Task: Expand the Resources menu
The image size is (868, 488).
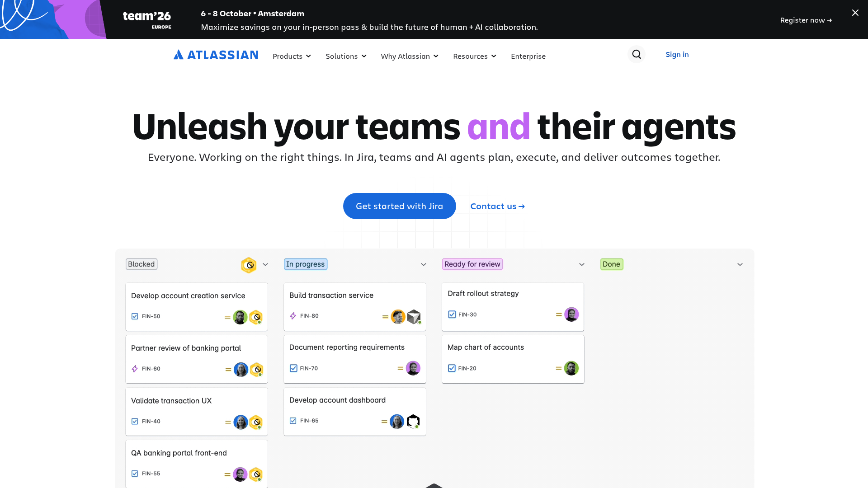Action: tap(475, 56)
